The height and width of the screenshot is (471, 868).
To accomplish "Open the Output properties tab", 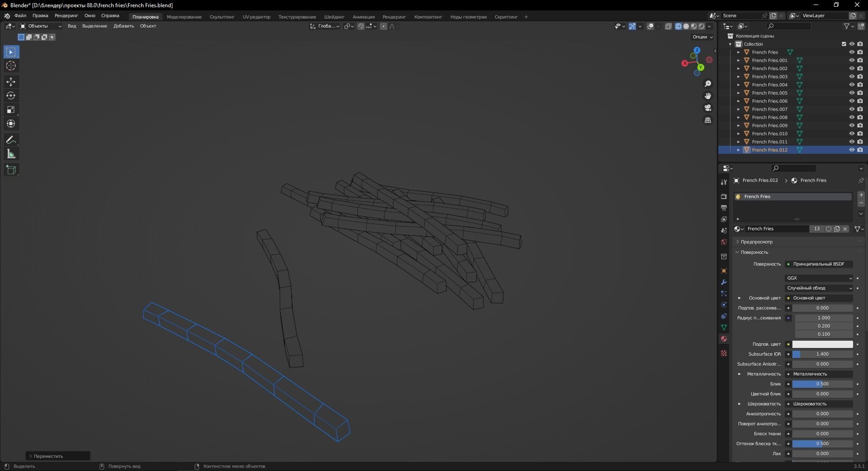I will tap(724, 208).
